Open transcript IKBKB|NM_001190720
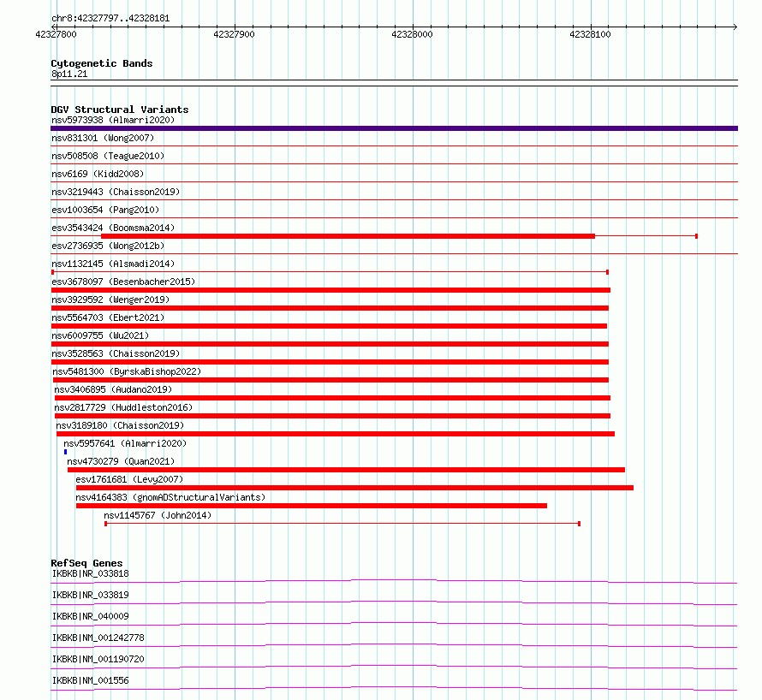 [x=98, y=659]
